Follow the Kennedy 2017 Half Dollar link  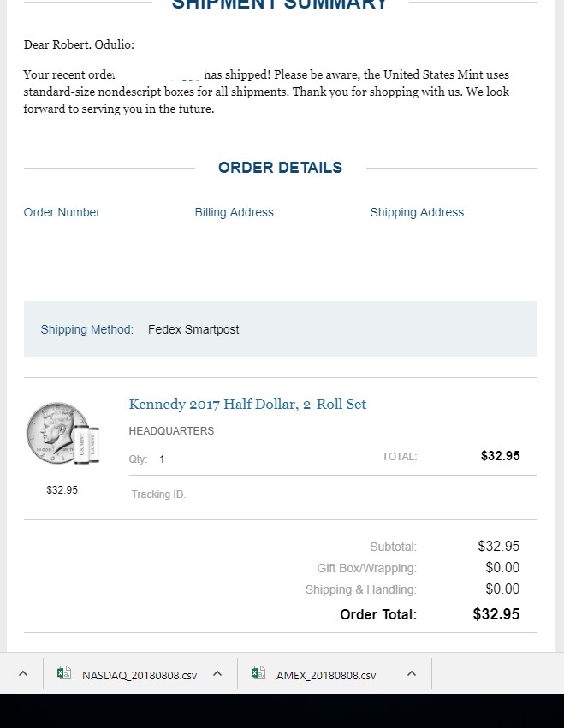[247, 405]
